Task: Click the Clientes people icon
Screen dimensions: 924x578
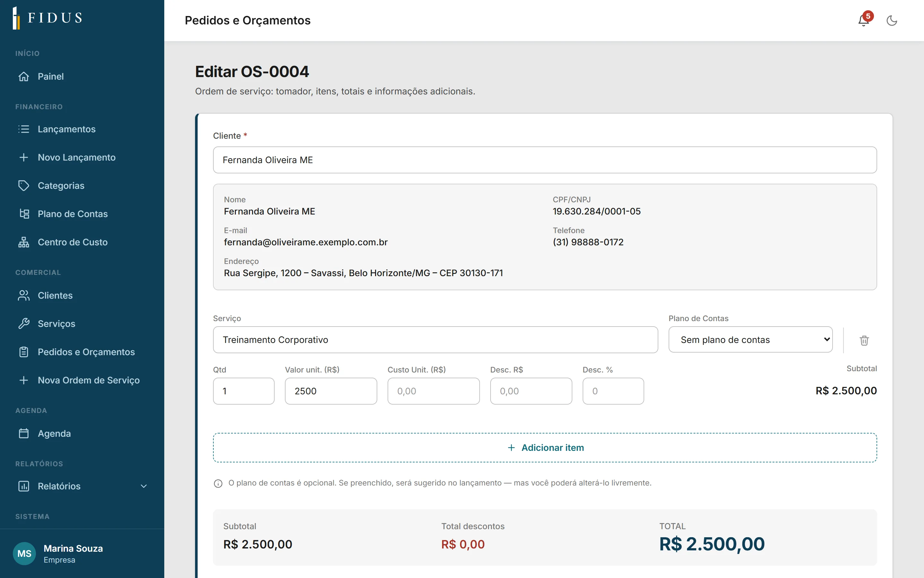Action: (24, 295)
